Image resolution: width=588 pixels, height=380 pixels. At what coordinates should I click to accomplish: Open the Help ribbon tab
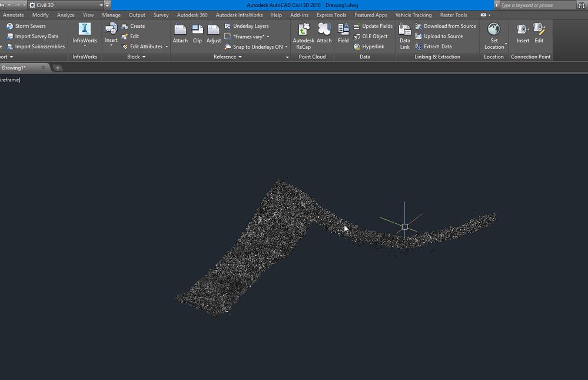[x=277, y=15]
